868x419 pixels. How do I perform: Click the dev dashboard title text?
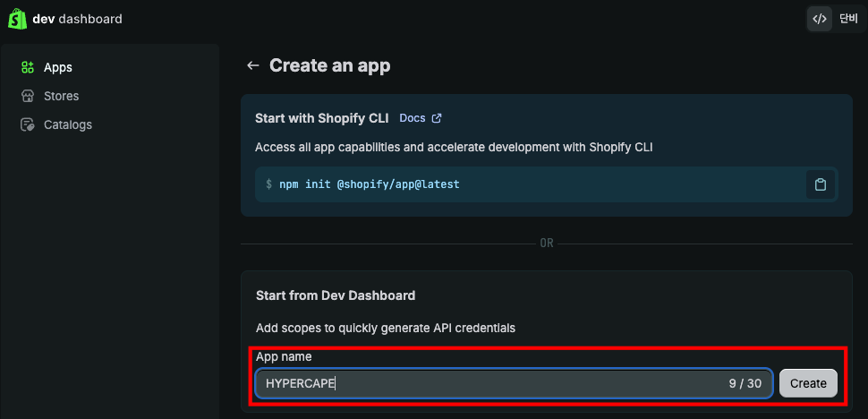(x=78, y=19)
